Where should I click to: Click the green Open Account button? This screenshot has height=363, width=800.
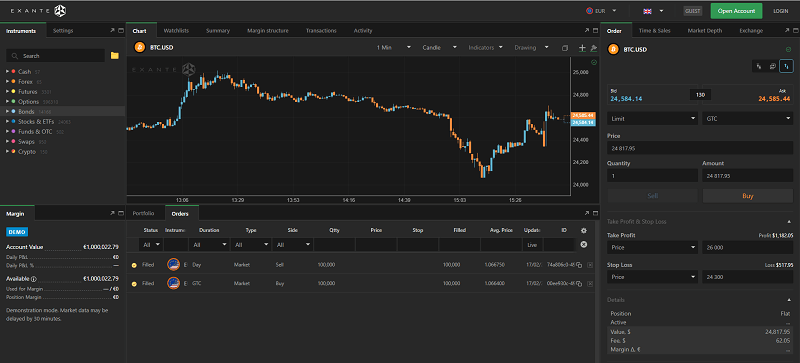736,11
